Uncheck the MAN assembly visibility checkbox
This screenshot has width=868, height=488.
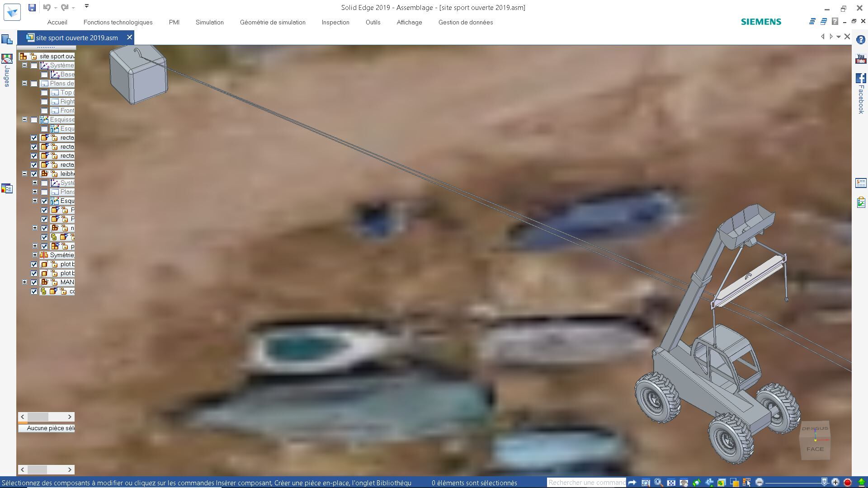tap(34, 282)
